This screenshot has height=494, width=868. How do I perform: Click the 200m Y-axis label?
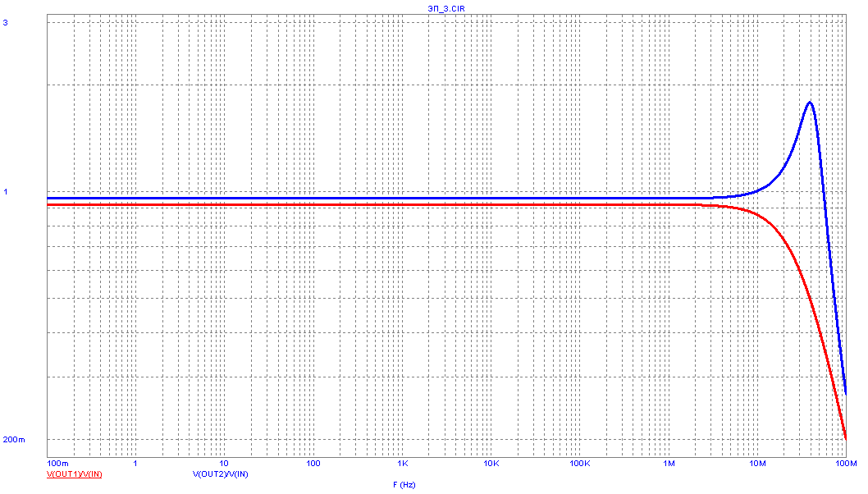pyautogui.click(x=14, y=440)
